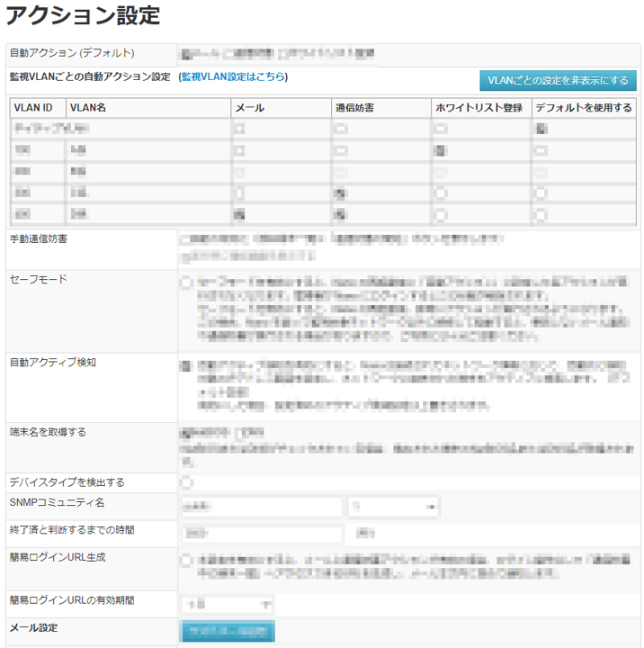Open the 監視VLAN設定はこちら link
644x648 pixels.
click(x=233, y=76)
